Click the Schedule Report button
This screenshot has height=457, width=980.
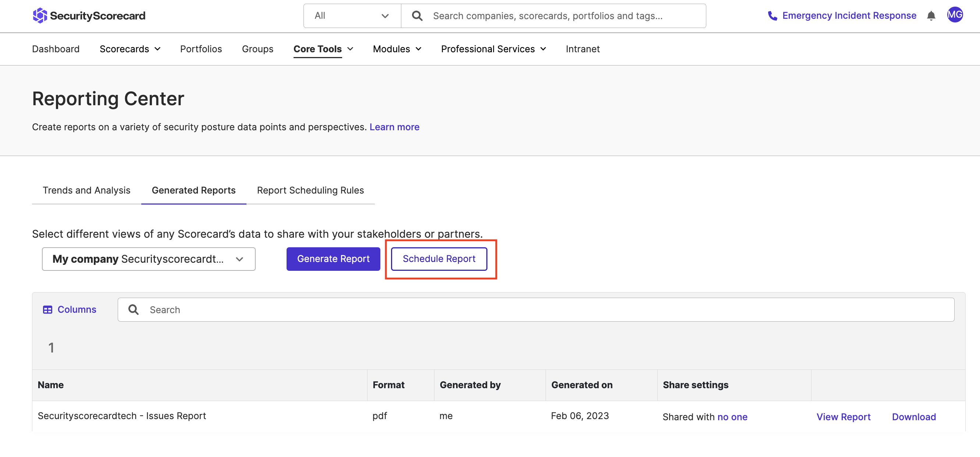438,259
